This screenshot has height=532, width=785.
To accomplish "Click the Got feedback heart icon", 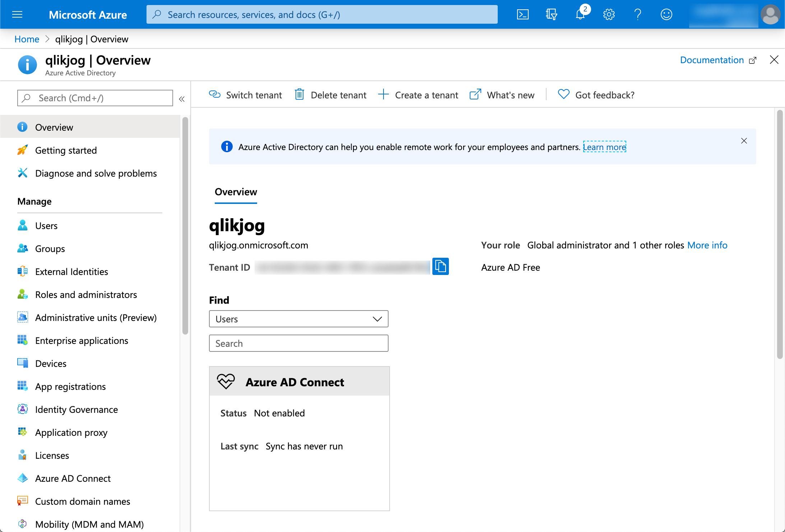I will point(564,94).
